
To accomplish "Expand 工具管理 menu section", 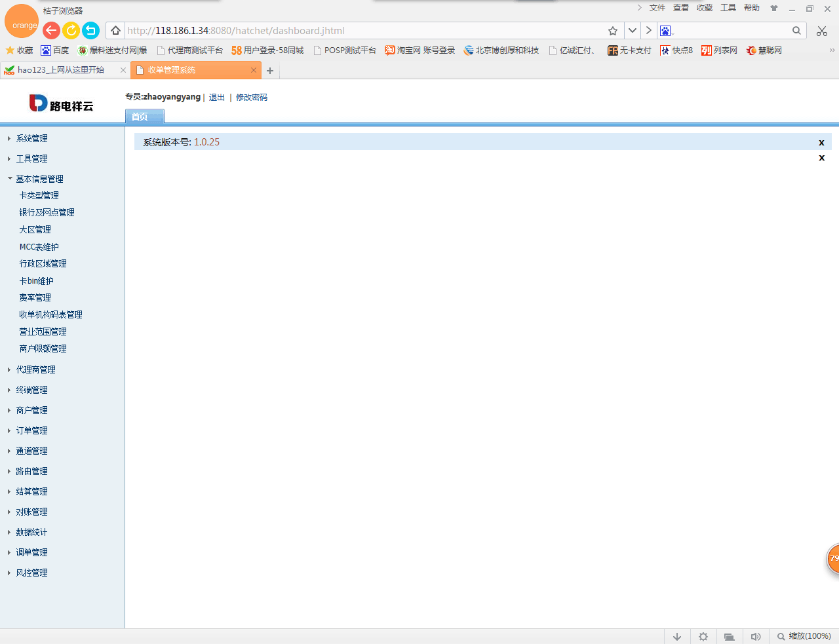I will coord(32,159).
